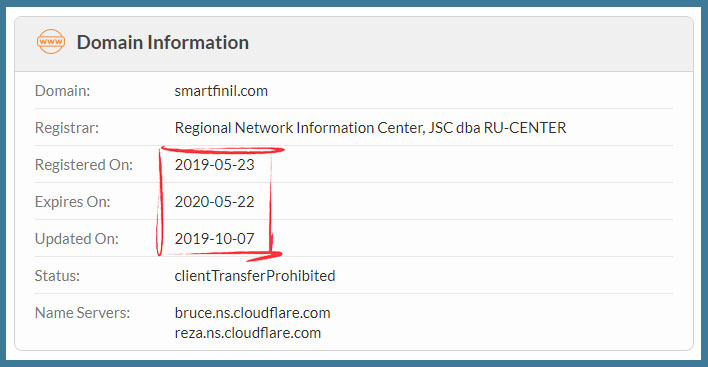Select the smartfinil.com domain value
708x367 pixels.
pyautogui.click(x=221, y=91)
